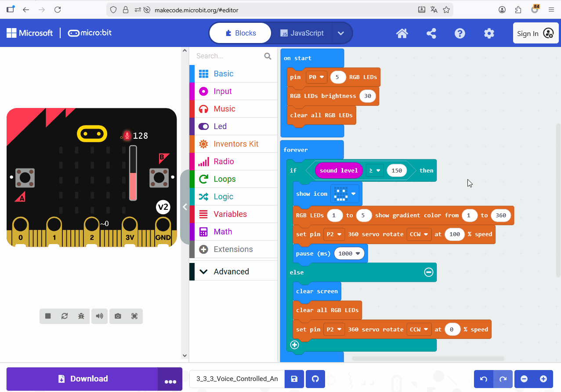The height and width of the screenshot is (392, 561).
Task: Take a simulator screenshot
Action: click(118, 316)
